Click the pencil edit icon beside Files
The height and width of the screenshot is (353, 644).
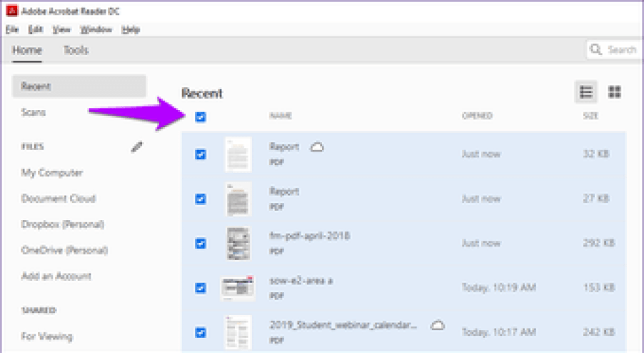coord(137,146)
